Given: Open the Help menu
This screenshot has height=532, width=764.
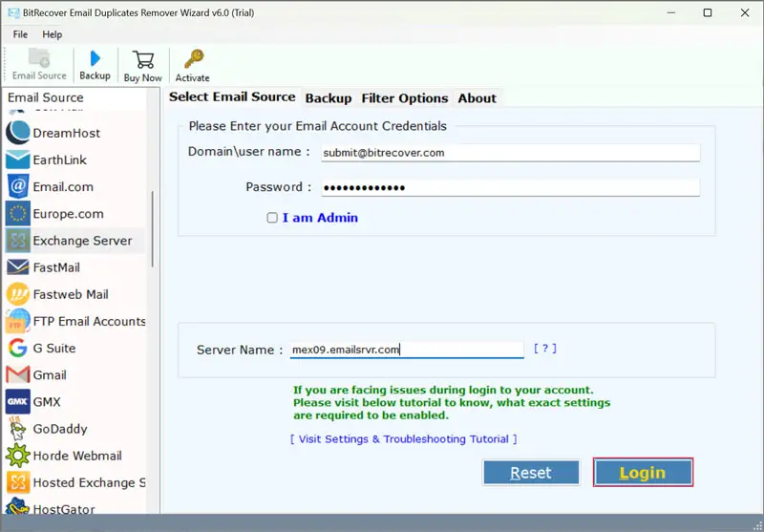Looking at the screenshot, I should [53, 34].
